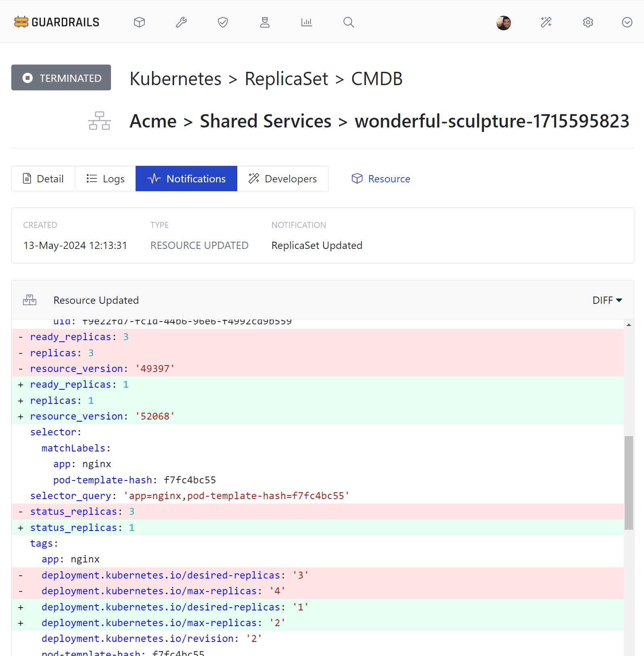The image size is (644, 656).
Task: Click the added resource_version '52068' line
Action: click(x=318, y=416)
